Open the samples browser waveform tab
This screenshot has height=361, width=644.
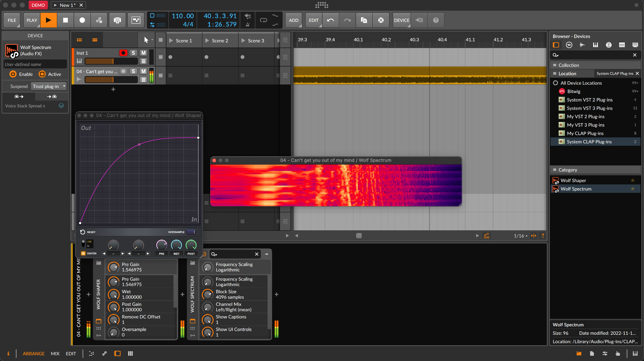pyautogui.click(x=582, y=45)
